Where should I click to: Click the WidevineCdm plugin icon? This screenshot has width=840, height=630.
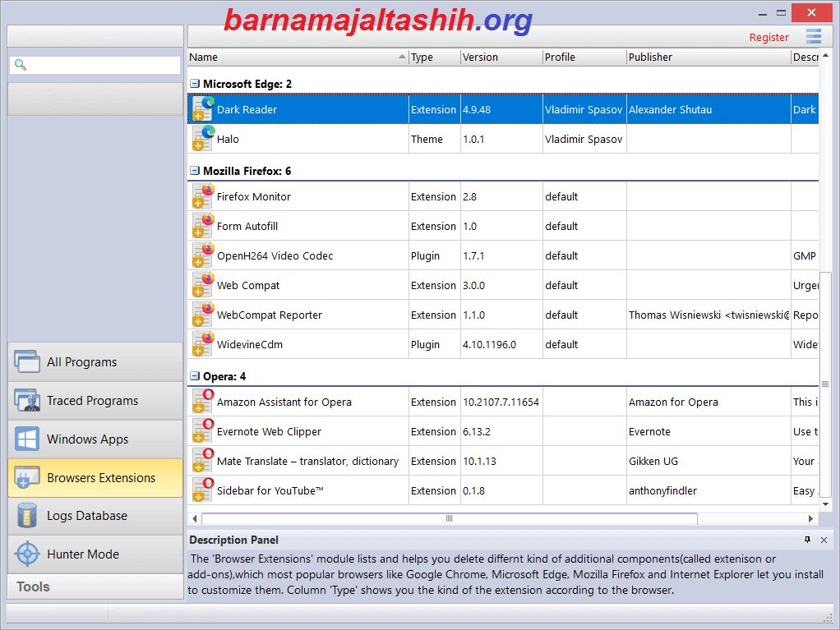(203, 343)
